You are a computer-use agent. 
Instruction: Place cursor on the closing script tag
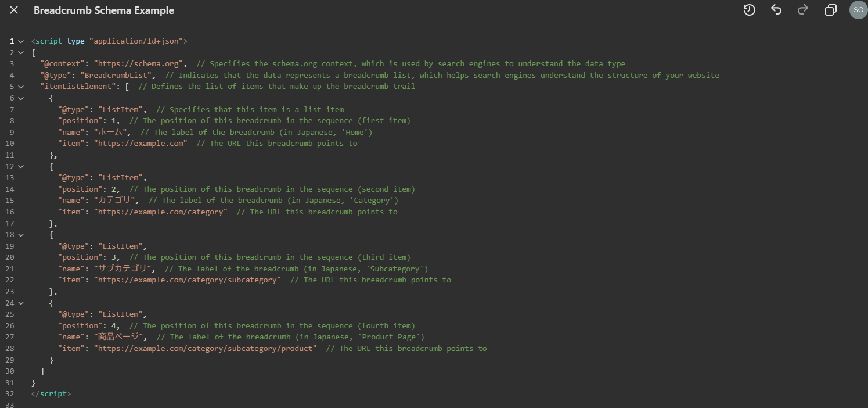tap(51, 394)
